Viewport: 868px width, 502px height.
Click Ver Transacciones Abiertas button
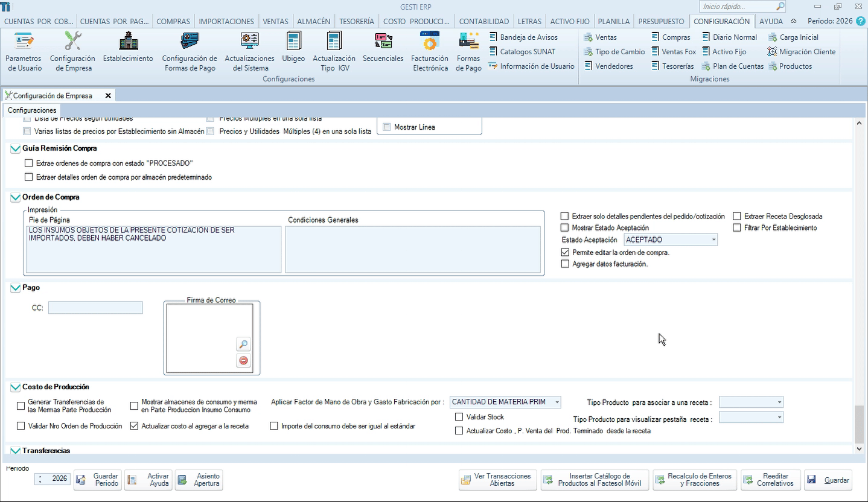(x=496, y=480)
